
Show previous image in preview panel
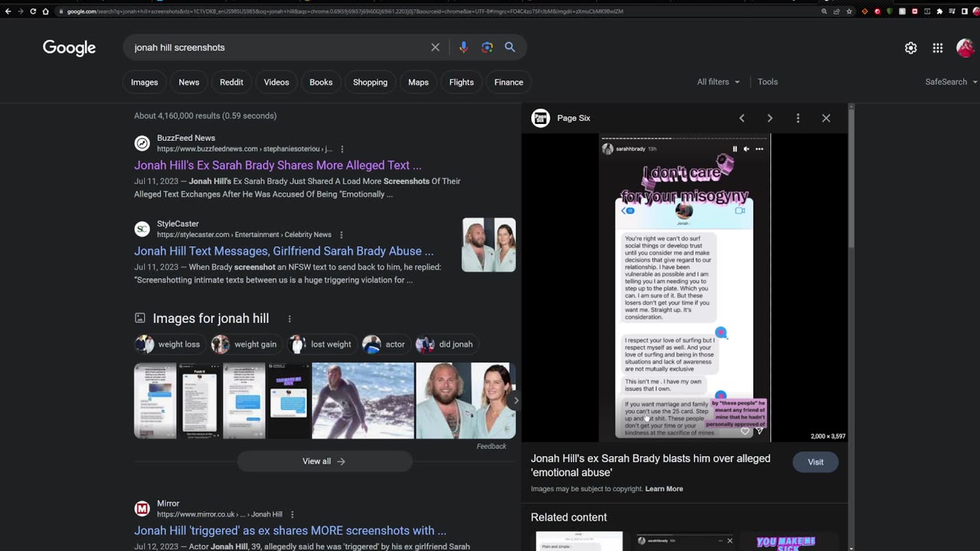point(742,118)
